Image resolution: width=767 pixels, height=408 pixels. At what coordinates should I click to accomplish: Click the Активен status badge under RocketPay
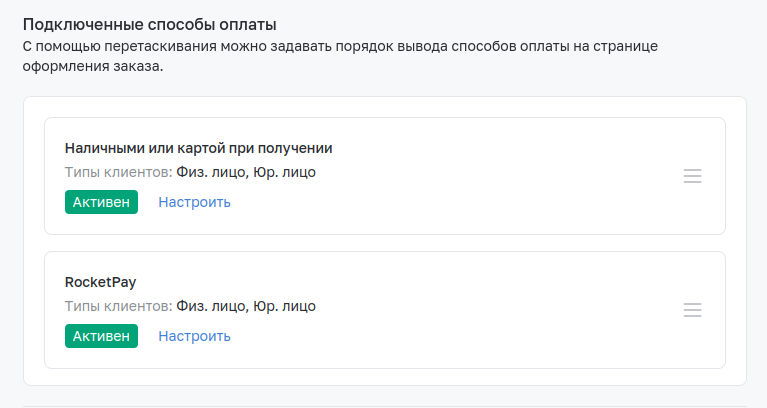pos(101,336)
